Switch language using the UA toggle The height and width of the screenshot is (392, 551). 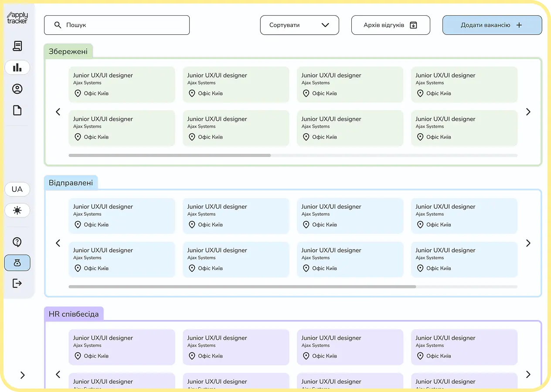tap(17, 189)
